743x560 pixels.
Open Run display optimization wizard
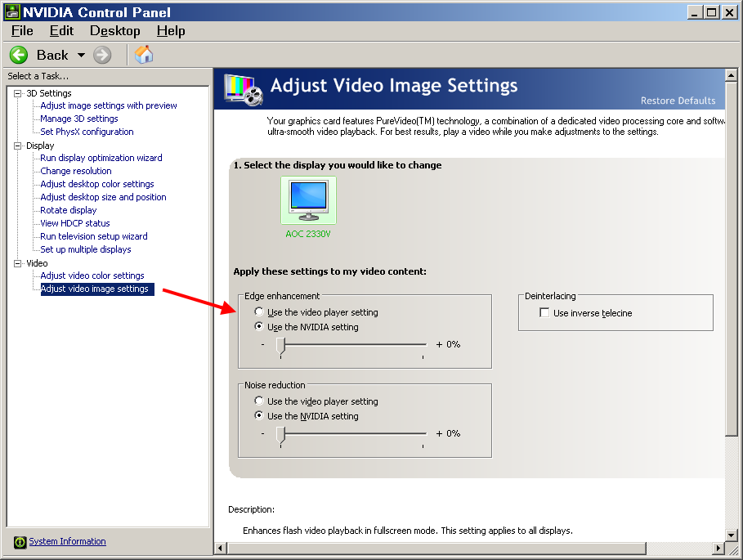coord(101,158)
